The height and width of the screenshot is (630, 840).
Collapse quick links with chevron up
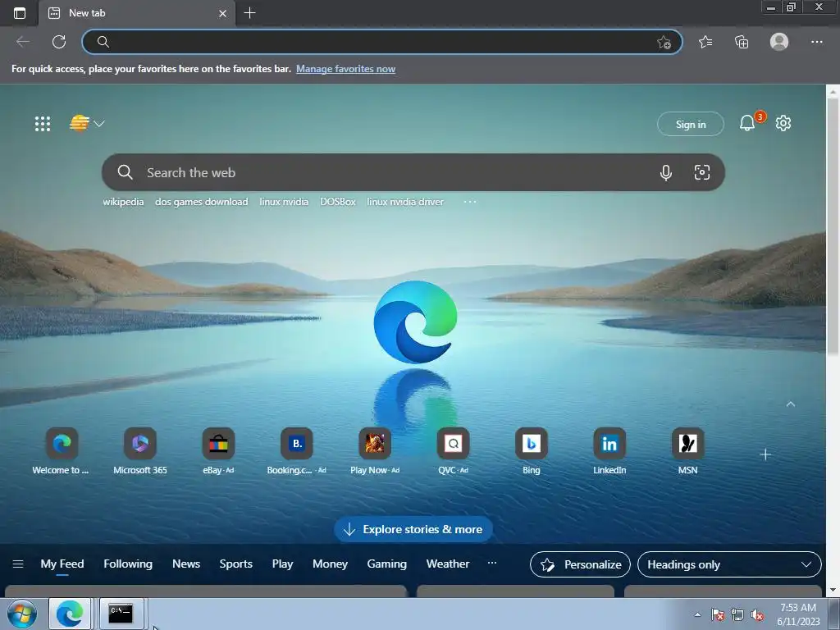[x=791, y=404]
